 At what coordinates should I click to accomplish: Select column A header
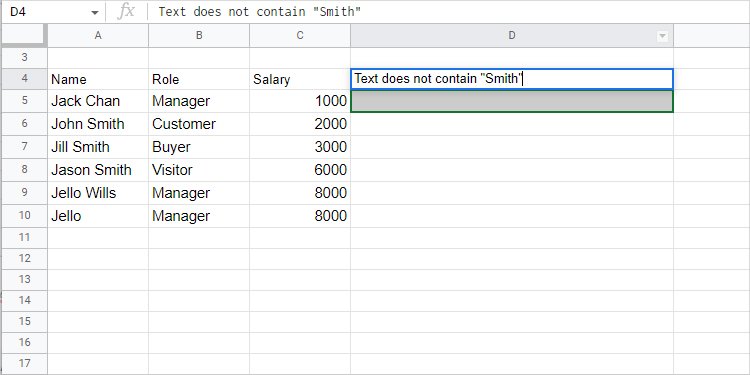coord(98,35)
